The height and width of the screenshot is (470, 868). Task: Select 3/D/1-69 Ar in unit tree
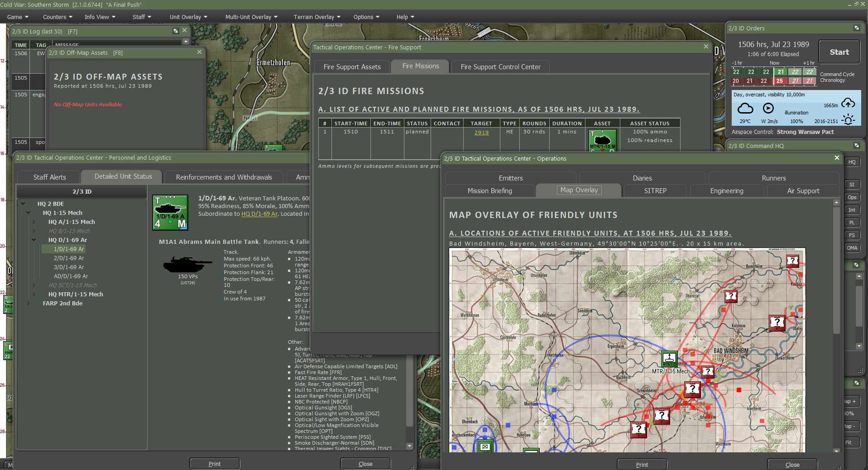point(69,267)
